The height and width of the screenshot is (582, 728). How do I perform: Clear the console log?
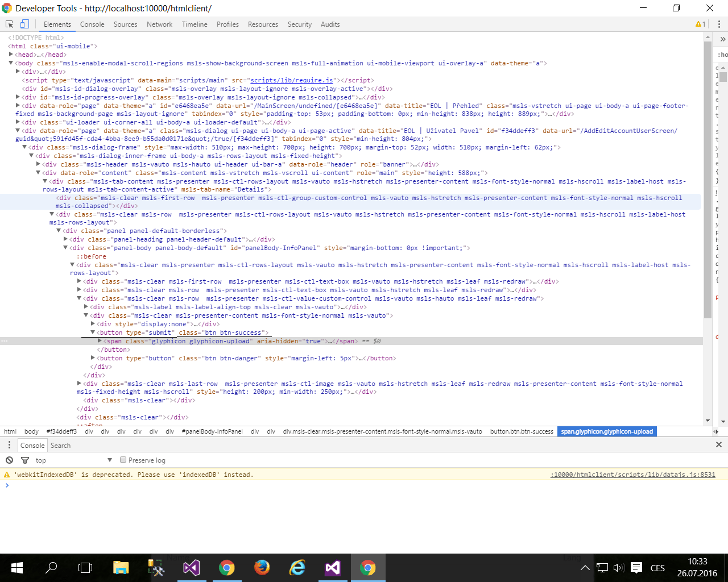tap(9, 460)
